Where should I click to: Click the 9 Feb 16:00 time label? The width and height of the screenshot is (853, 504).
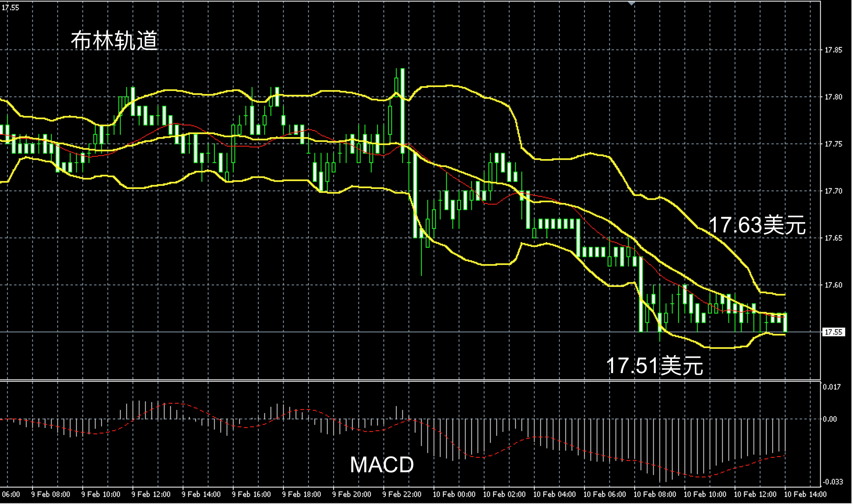click(x=251, y=495)
